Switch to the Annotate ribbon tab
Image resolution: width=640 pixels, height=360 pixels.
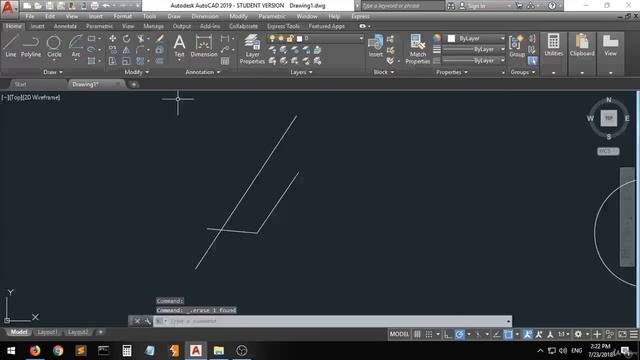click(x=65, y=26)
